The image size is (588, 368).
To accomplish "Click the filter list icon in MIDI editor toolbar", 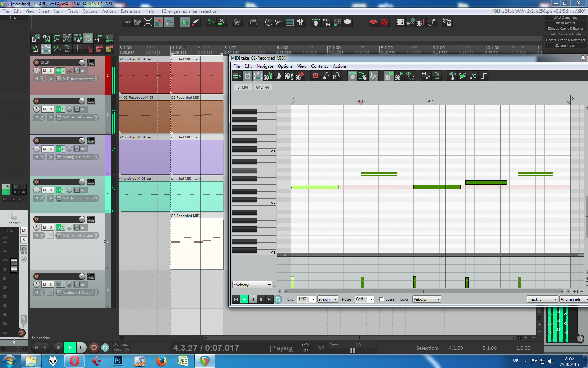I will coord(237,76).
